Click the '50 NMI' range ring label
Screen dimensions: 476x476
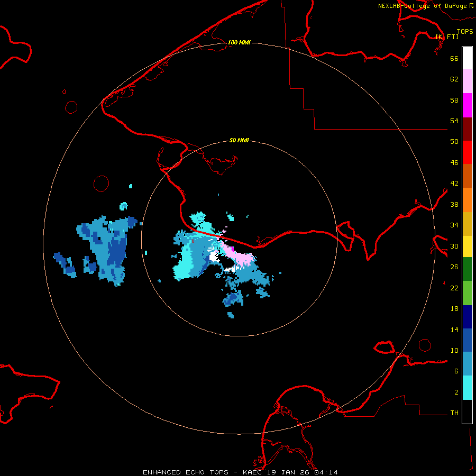(x=239, y=140)
